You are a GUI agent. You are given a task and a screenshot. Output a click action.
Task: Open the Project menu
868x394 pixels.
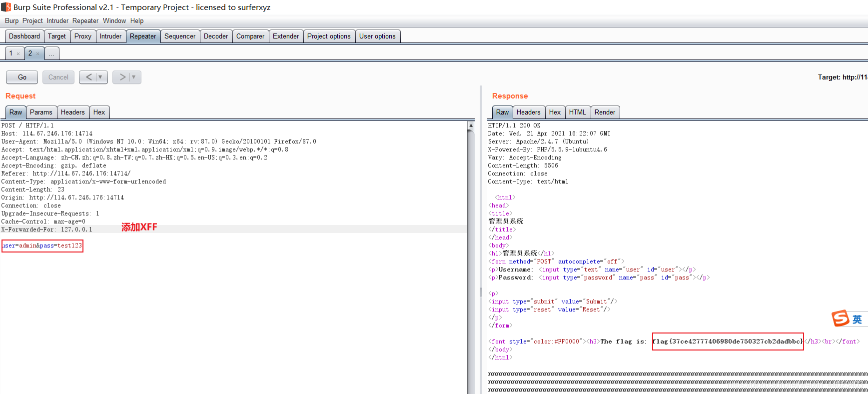[x=32, y=20]
